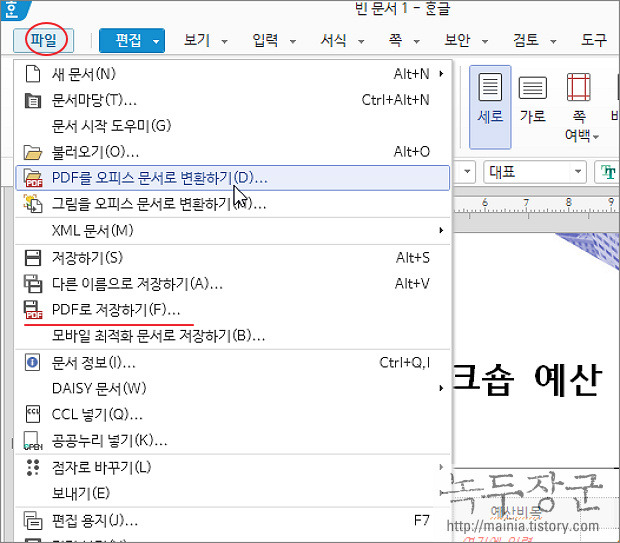
Task: Select 그림을 오피스 문서로 변환하기
Action: pos(232,204)
